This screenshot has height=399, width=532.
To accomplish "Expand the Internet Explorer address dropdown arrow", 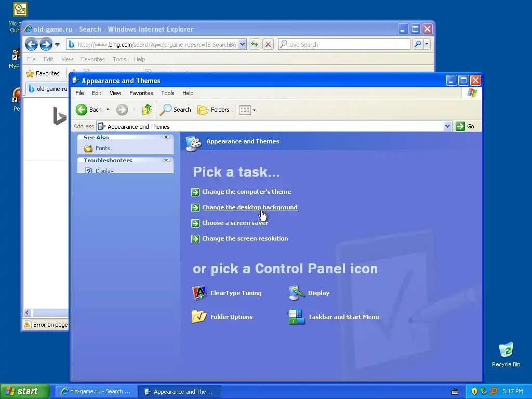I will point(242,44).
